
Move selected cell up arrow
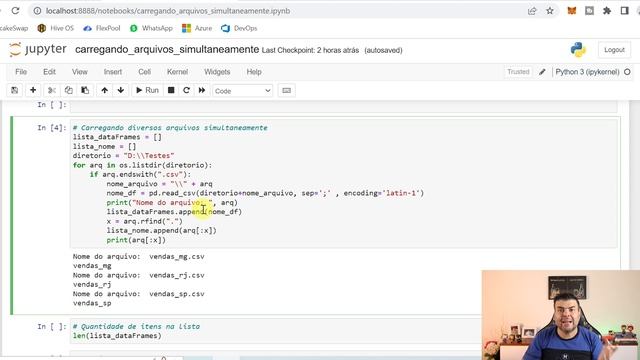coord(104,90)
